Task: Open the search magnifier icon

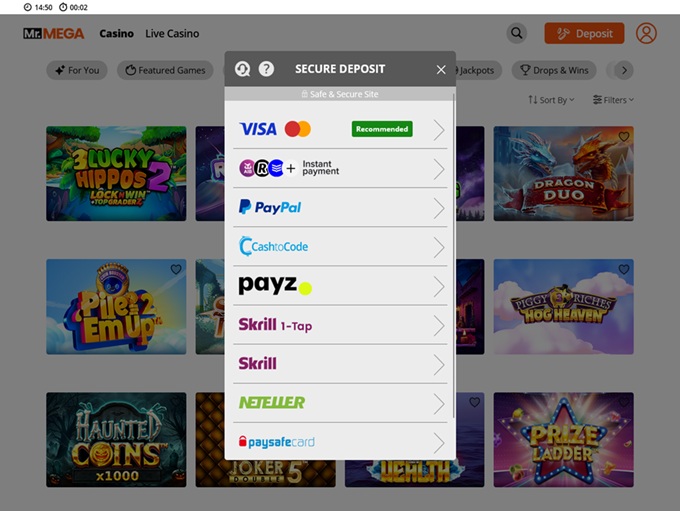Action: 517,33
